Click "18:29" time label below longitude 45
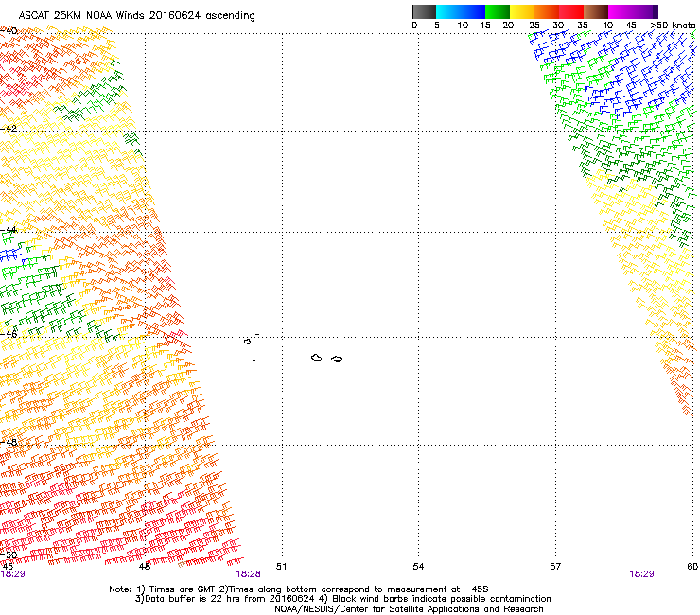The image size is (700, 615). pos(13,574)
